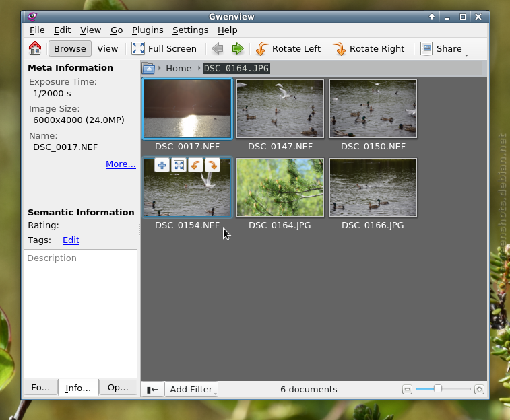Viewport: 510px width, 420px height.
Task: Decrease thumbnail size with minus icon
Action: click(407, 389)
